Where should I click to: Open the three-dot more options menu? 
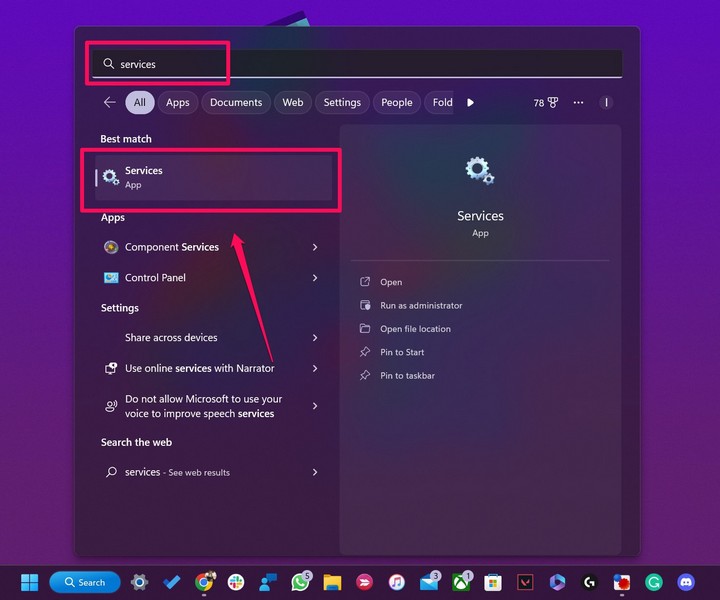pyautogui.click(x=579, y=102)
